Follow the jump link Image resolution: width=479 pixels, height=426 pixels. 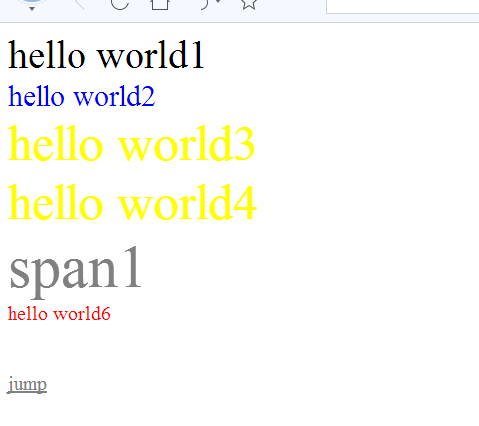click(x=27, y=385)
